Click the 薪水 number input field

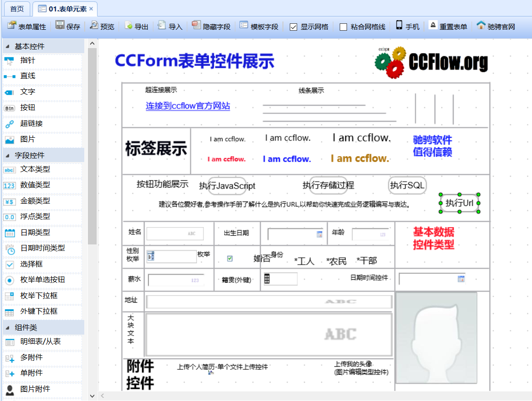tap(176, 280)
